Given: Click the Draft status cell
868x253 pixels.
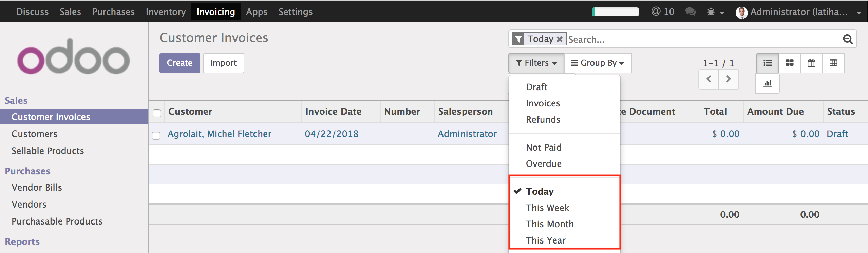Looking at the screenshot, I should (837, 134).
